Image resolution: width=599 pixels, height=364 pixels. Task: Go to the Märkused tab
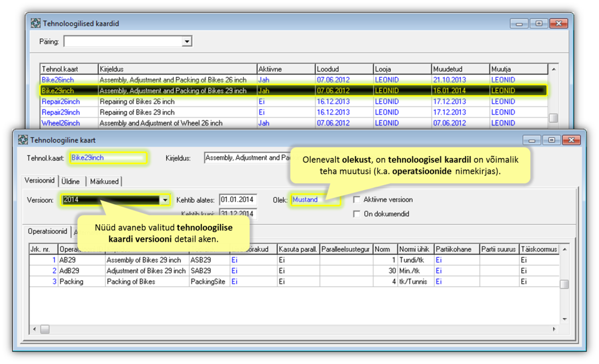coord(104,181)
